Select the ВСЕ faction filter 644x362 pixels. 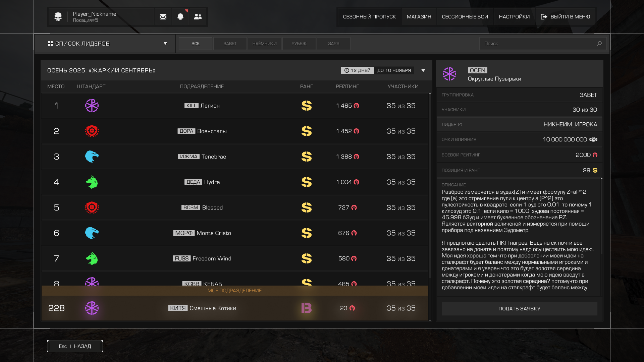tap(196, 44)
